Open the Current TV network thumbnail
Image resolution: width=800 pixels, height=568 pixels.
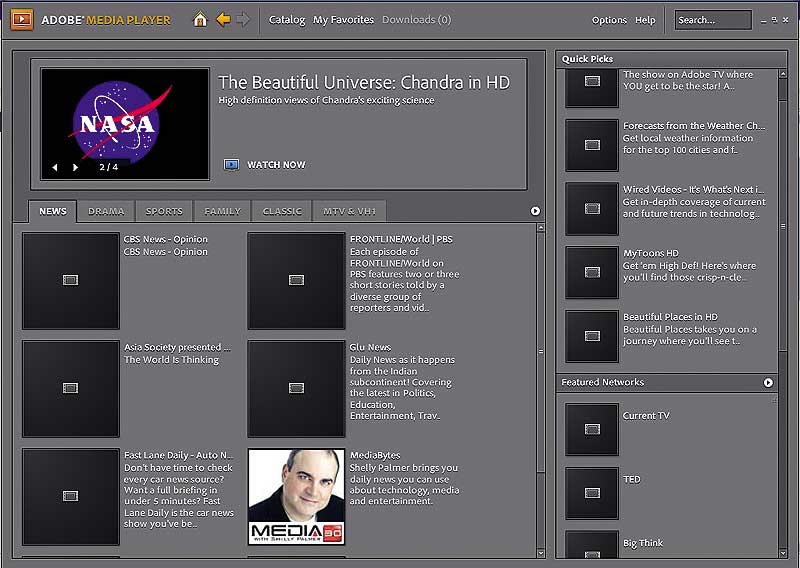pos(592,429)
